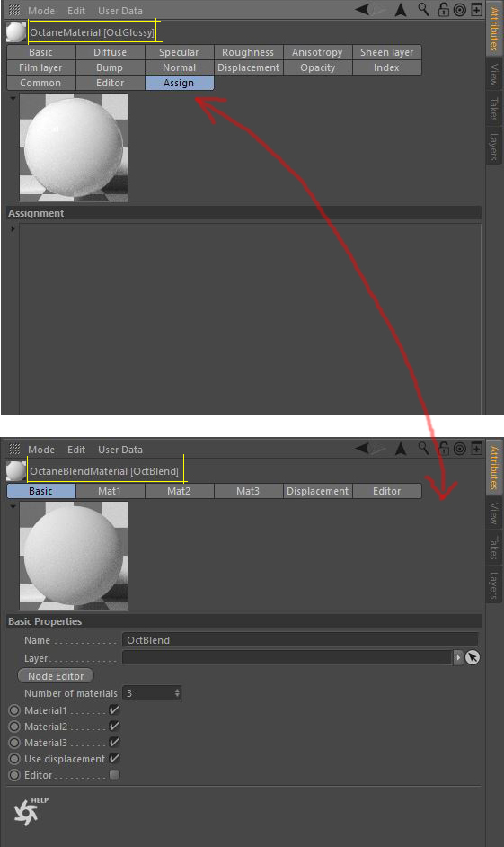Toggle Material2 checkbox
The width and height of the screenshot is (504, 847).
(114, 726)
